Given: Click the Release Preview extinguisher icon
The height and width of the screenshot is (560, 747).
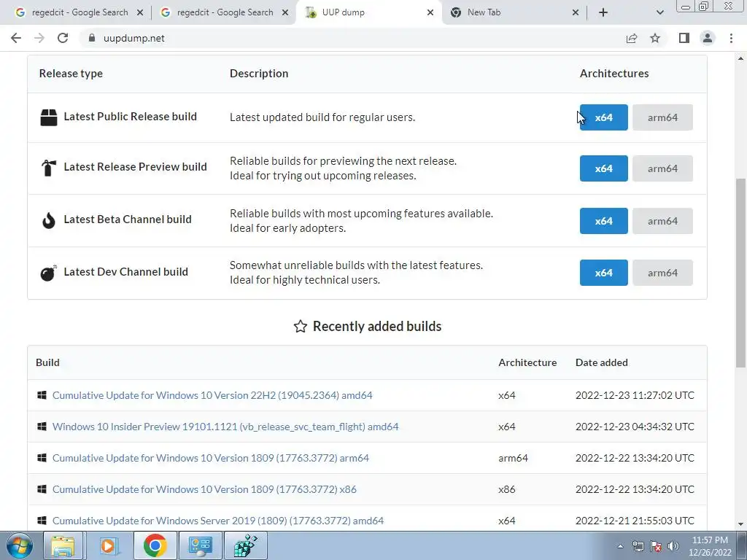Looking at the screenshot, I should [x=49, y=168].
